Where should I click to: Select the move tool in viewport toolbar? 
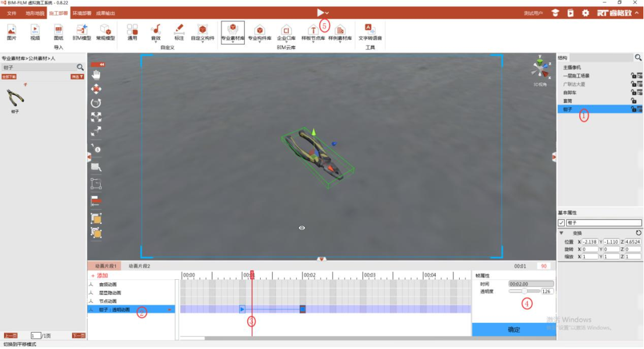[x=96, y=89]
